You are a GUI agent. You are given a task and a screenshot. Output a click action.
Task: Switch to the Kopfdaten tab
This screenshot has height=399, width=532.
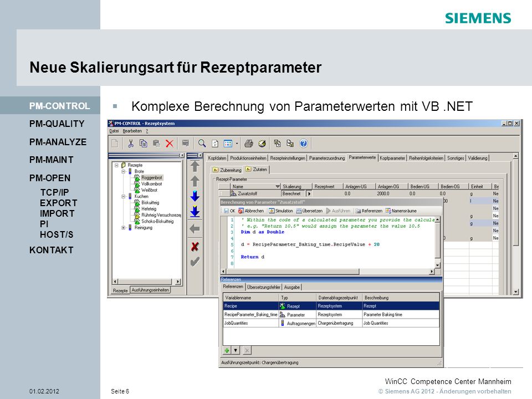tap(217, 158)
